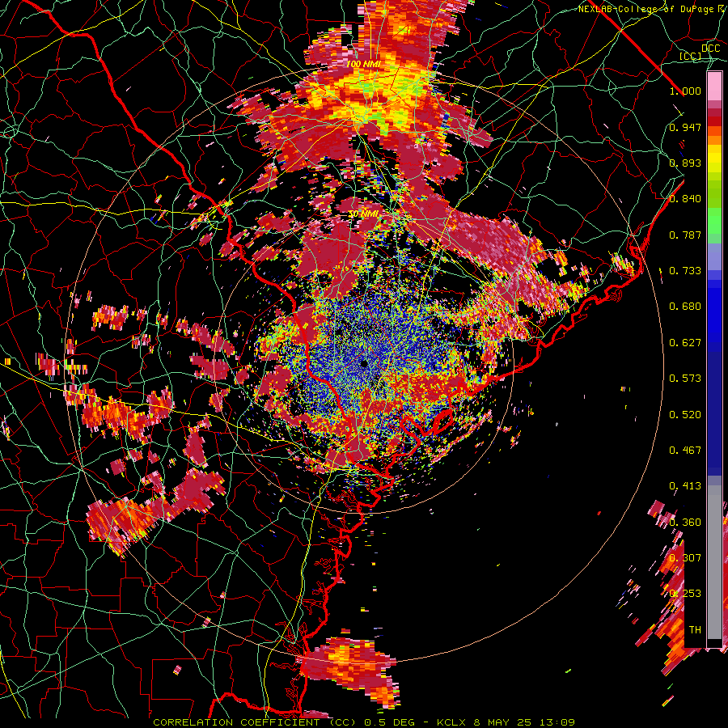Image resolution: width=728 pixels, height=728 pixels.
Task: Click the CORRELATION COEFFICIENT (CC) caption text
Action: pyautogui.click(x=255, y=722)
